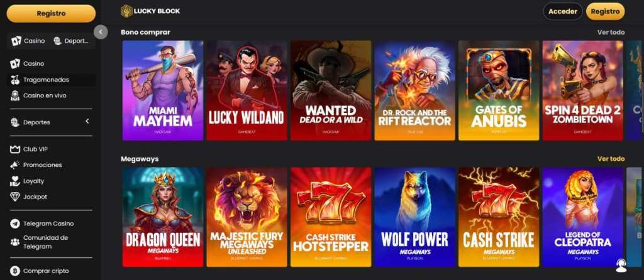The image size is (644, 280).
Task: Open Ver todo for Bono comprar
Action: [x=611, y=32]
